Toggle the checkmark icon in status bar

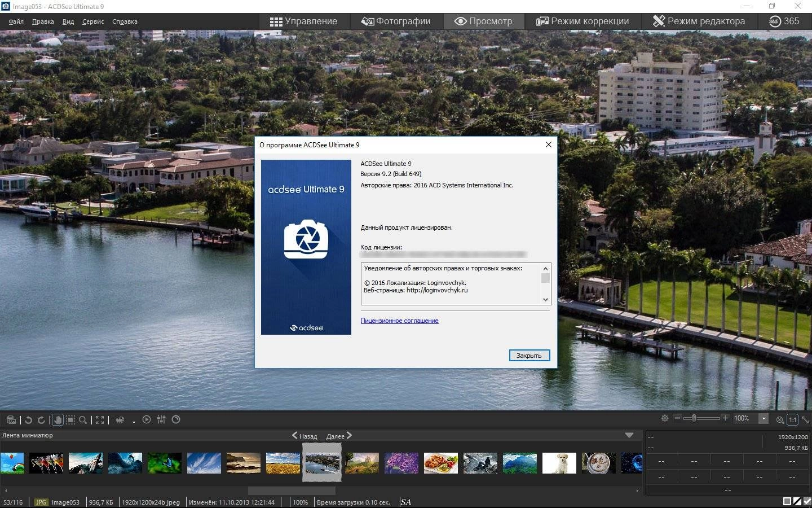[807, 501]
